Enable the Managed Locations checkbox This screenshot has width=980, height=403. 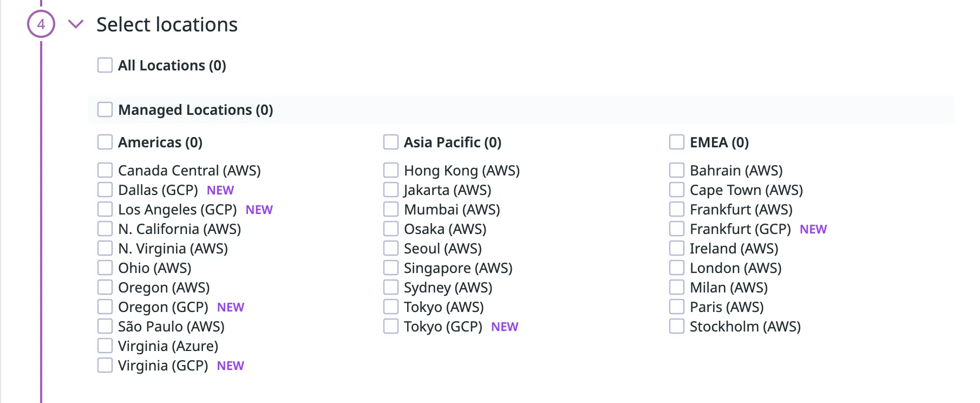(x=105, y=110)
